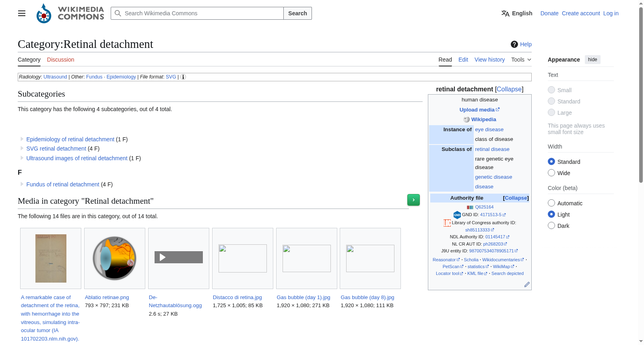Open the Edit tab
The height and width of the screenshot is (345, 644).
pos(463,60)
